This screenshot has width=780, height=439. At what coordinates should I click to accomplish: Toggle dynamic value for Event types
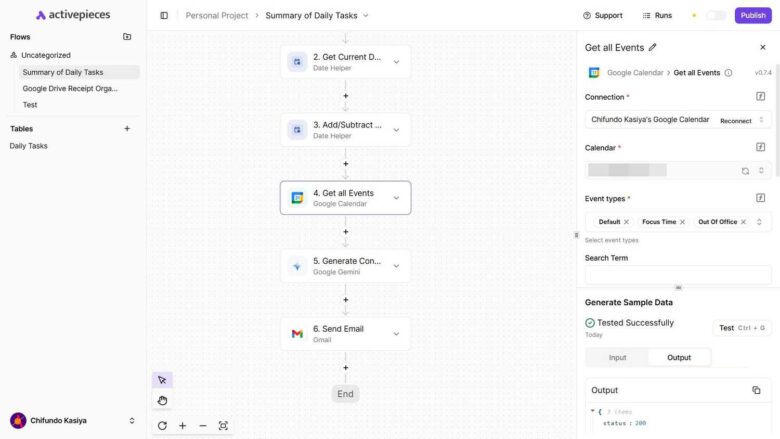(761, 198)
